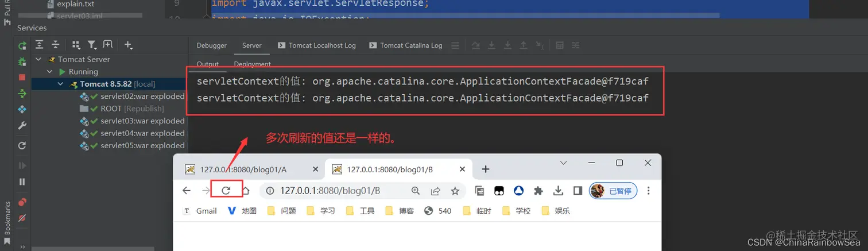Open the Tomcat Localhost Log tab

pyautogui.click(x=317, y=45)
